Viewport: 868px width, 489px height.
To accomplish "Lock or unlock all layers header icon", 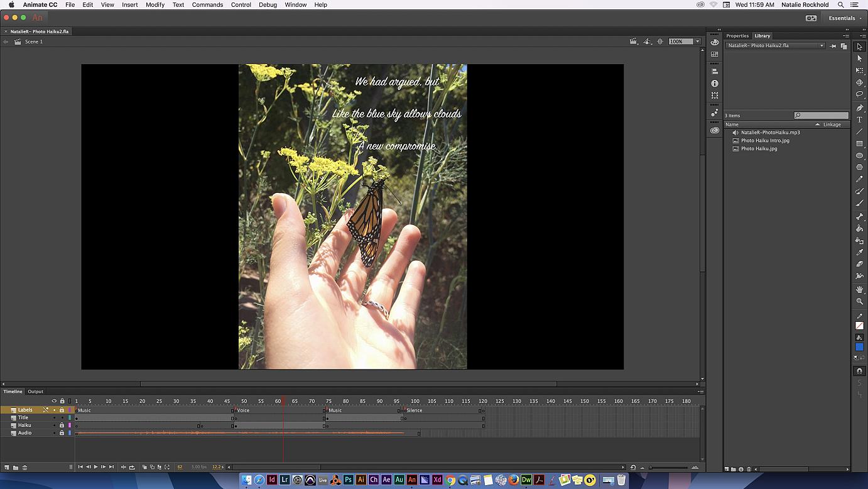I will coord(62,401).
